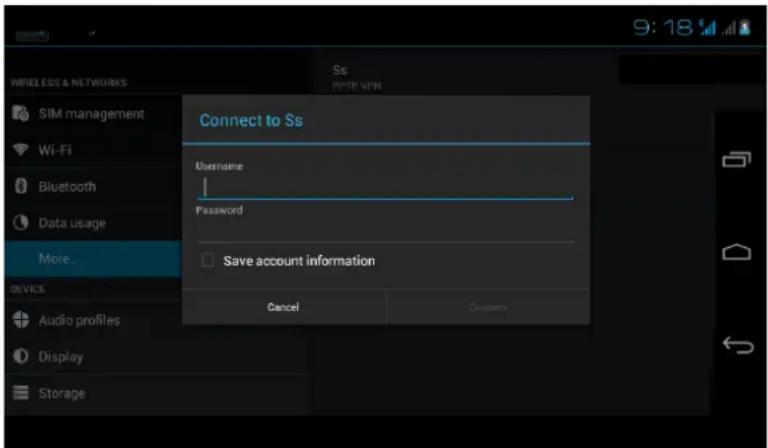Tap the recent apps navigation icon
Image resolution: width=768 pixels, height=448 pixels.
tap(737, 160)
